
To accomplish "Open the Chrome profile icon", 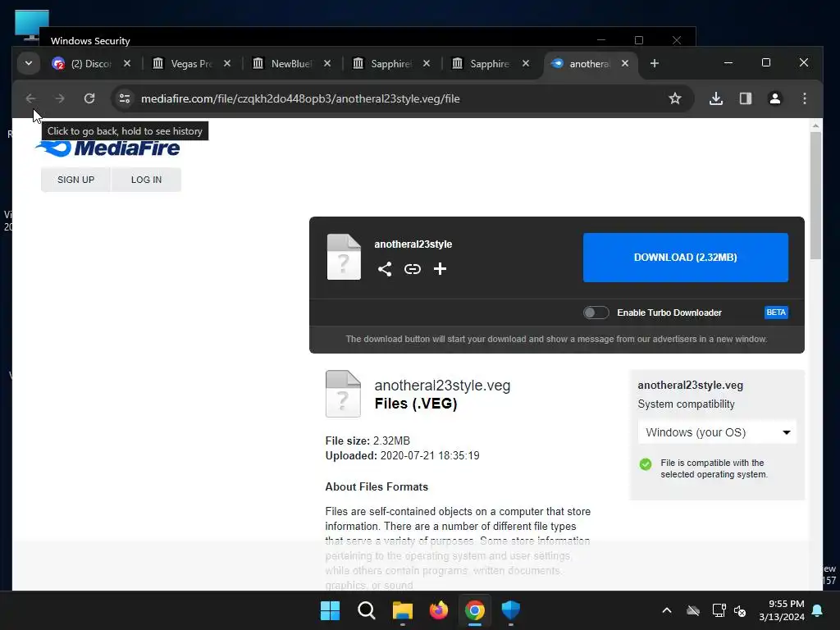I will point(775,98).
